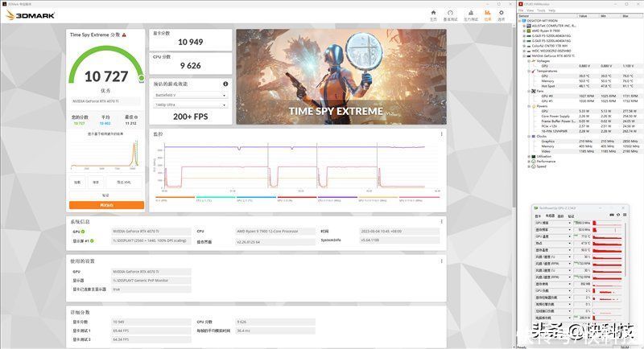Open HWMonitor File menu
Viewport: 644px width, 349px height.
pos(521,10)
